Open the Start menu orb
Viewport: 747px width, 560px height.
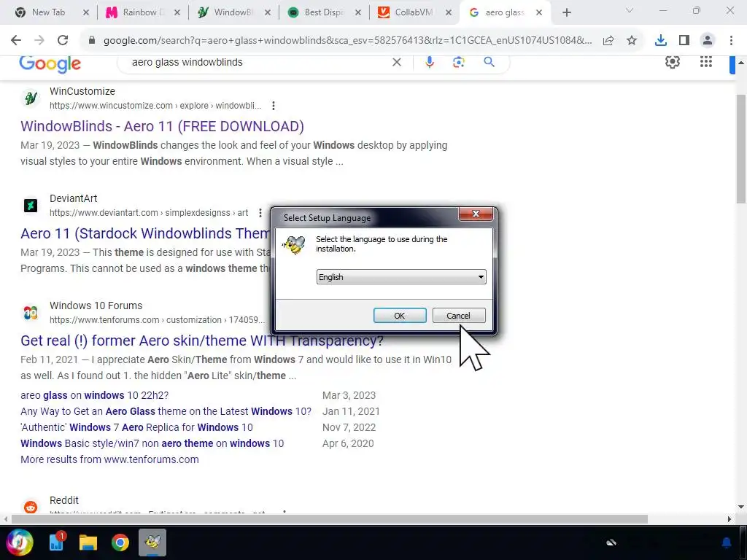(20, 542)
